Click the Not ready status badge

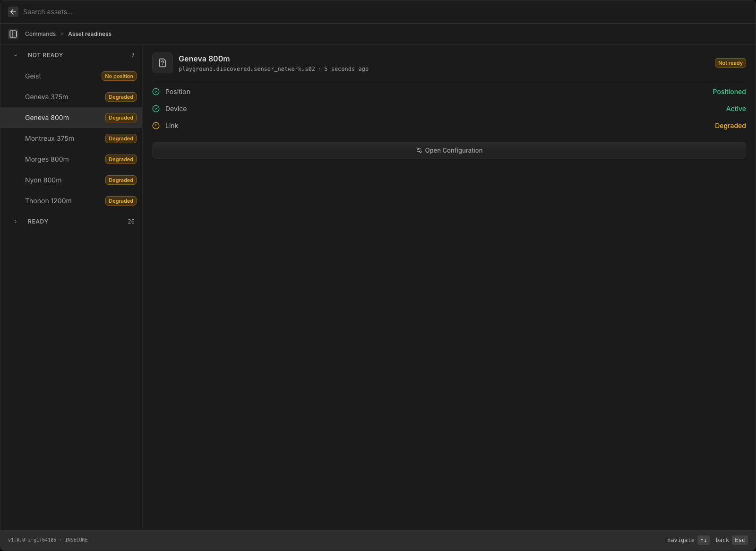(730, 63)
